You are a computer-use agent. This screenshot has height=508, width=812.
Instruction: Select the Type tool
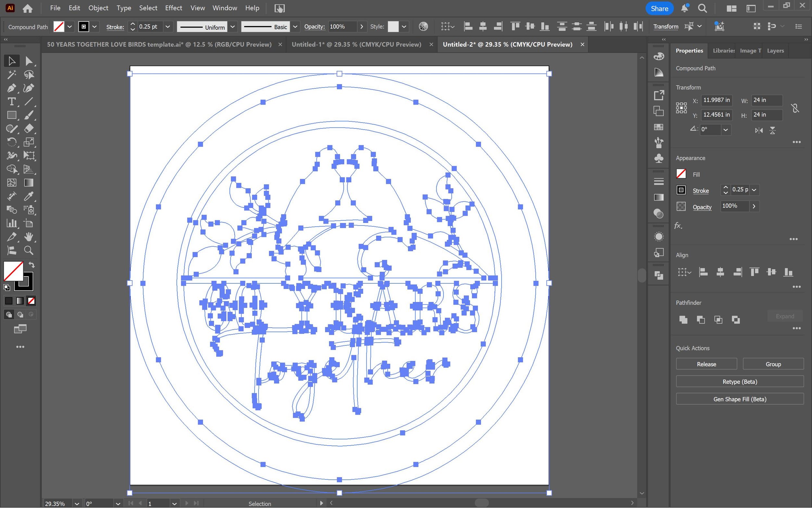tap(11, 101)
